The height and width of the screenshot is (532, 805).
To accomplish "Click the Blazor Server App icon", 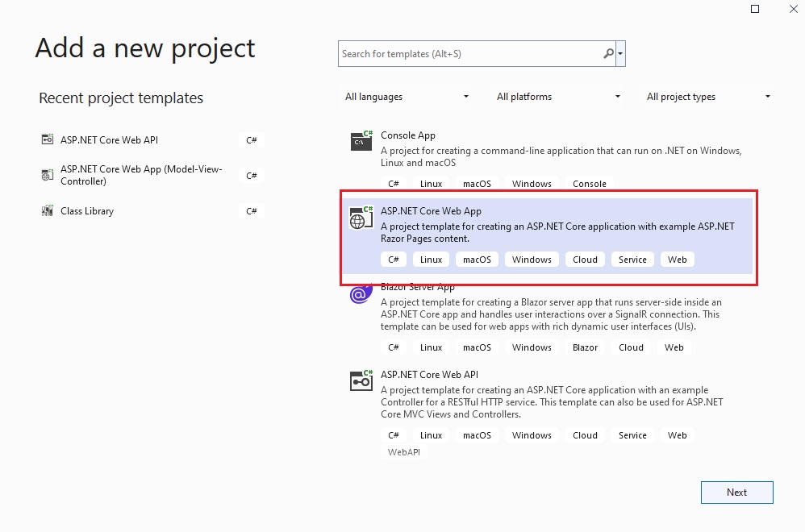I will (361, 294).
